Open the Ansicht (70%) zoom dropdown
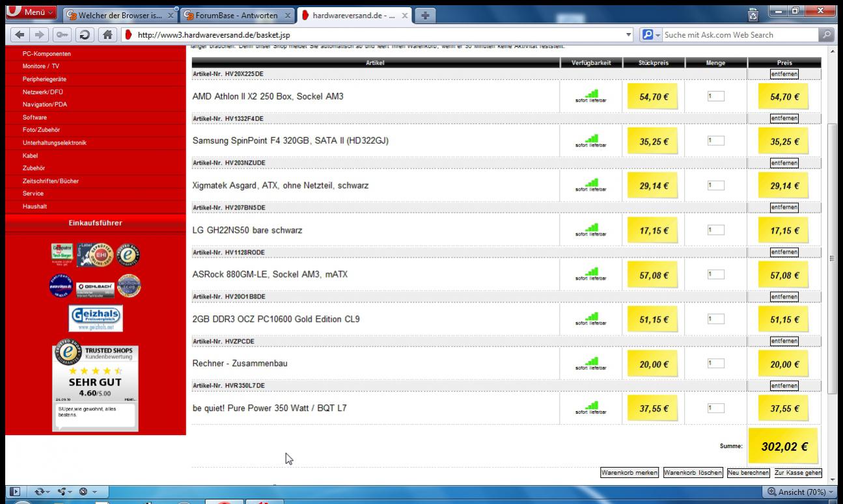The width and height of the screenshot is (843, 504). [x=799, y=492]
